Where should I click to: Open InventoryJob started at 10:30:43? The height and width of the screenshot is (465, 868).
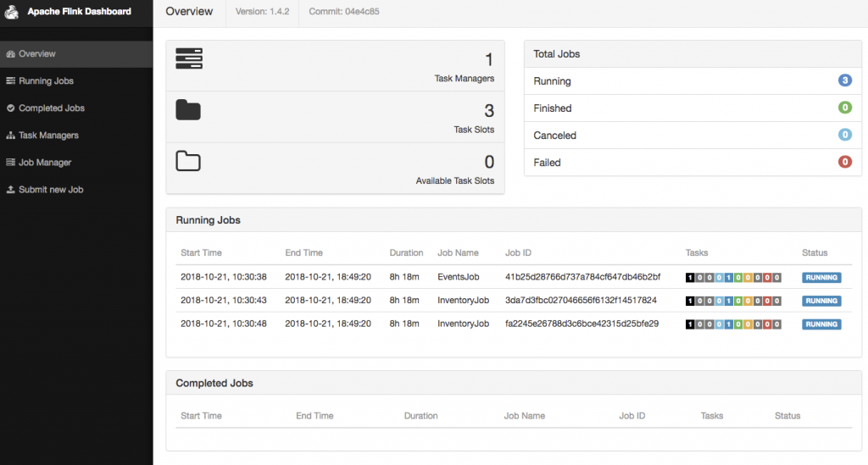(464, 300)
